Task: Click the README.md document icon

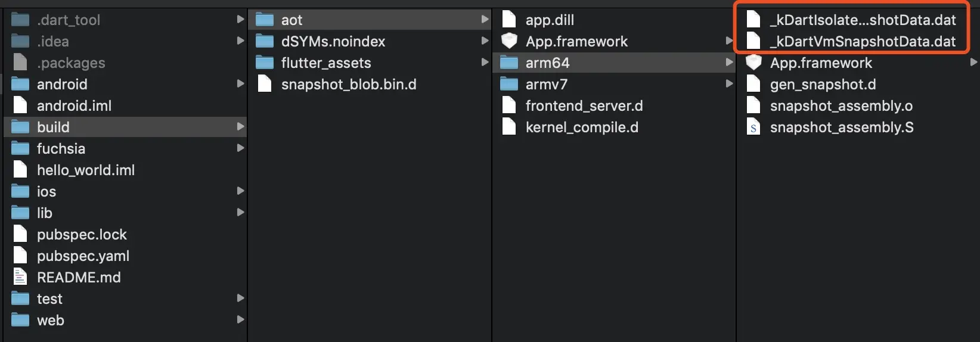Action: click(x=20, y=277)
